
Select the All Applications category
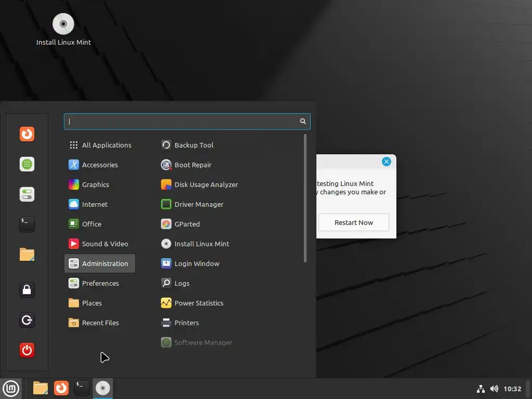coord(100,145)
